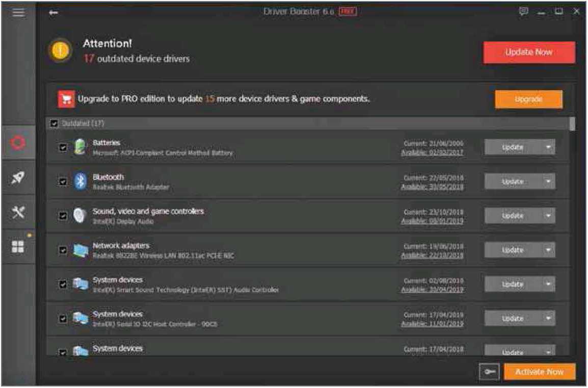Click the Serial IO I2C system device icon
588x388 pixels.
(81, 318)
